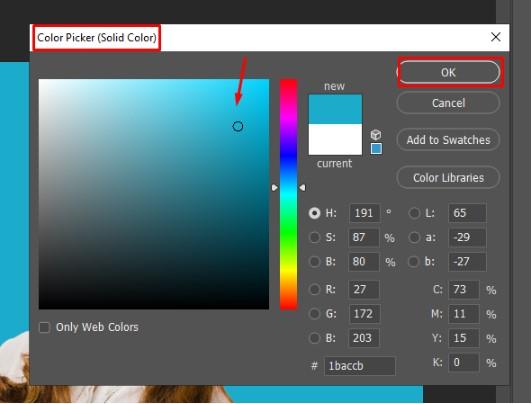The image size is (532, 404).
Task: Click the current white color swatch
Action: (335, 139)
